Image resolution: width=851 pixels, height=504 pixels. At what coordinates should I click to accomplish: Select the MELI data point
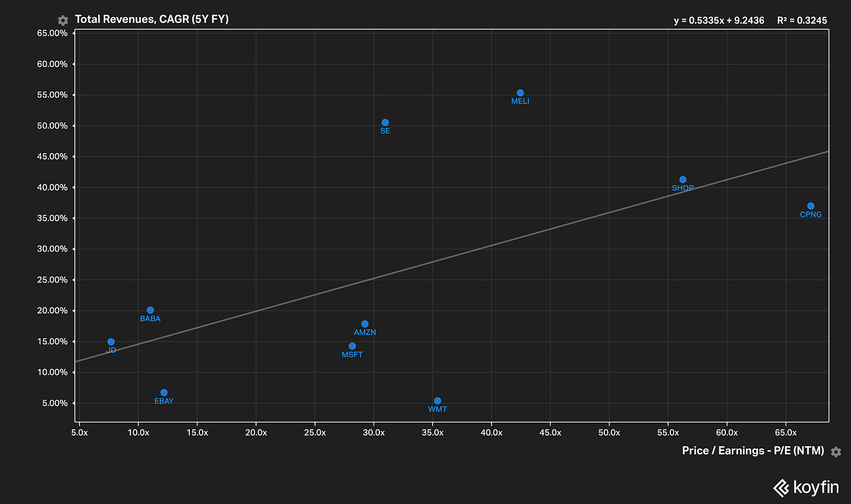coord(520,93)
